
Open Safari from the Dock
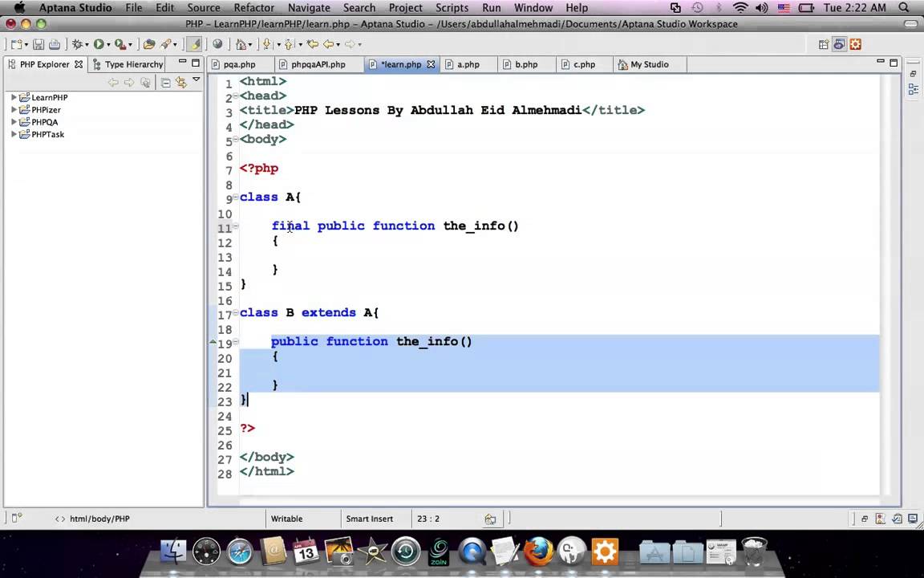[x=240, y=552]
